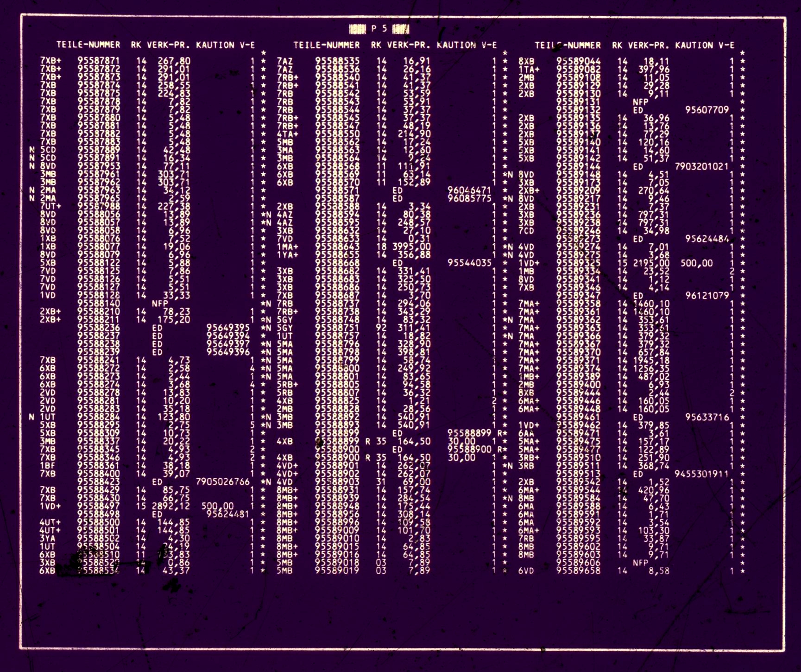Click part number 95588903
The width and height of the screenshot is (801, 672).
338,482
